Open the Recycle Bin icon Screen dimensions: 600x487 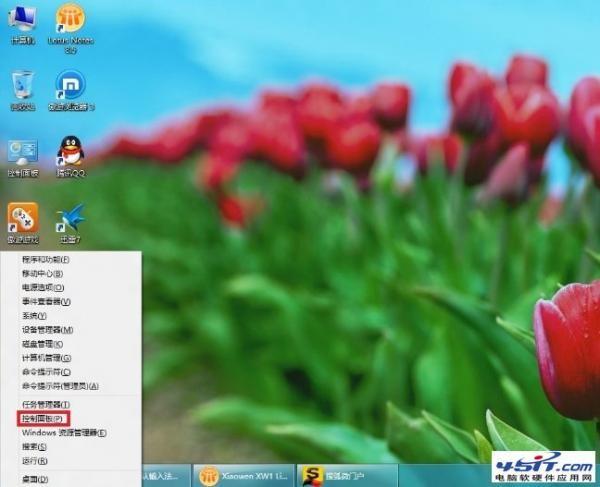click(x=22, y=86)
